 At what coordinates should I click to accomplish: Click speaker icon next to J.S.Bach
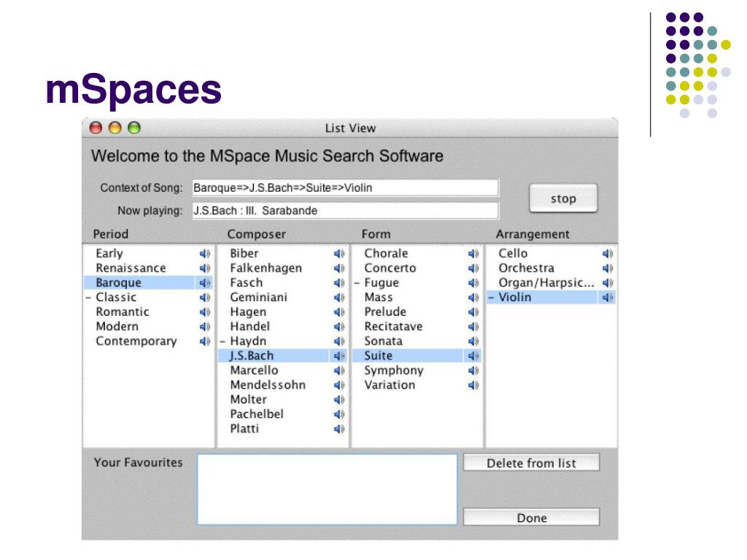(339, 356)
